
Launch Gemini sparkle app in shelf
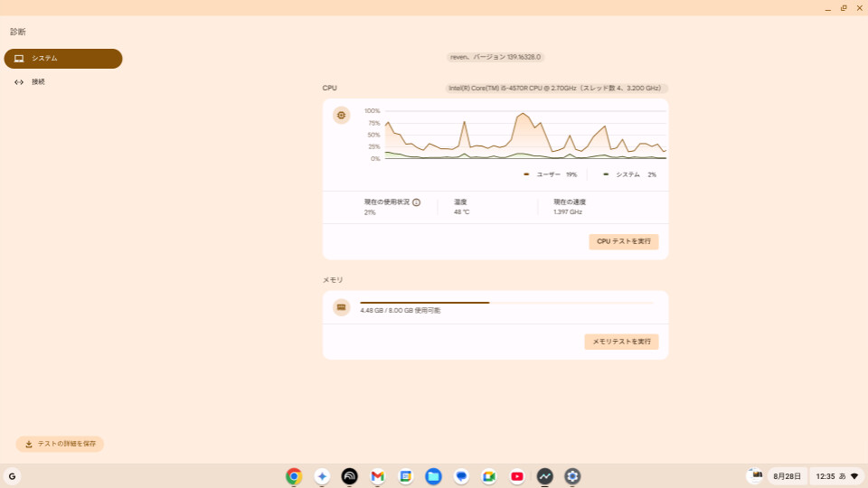tap(322, 476)
